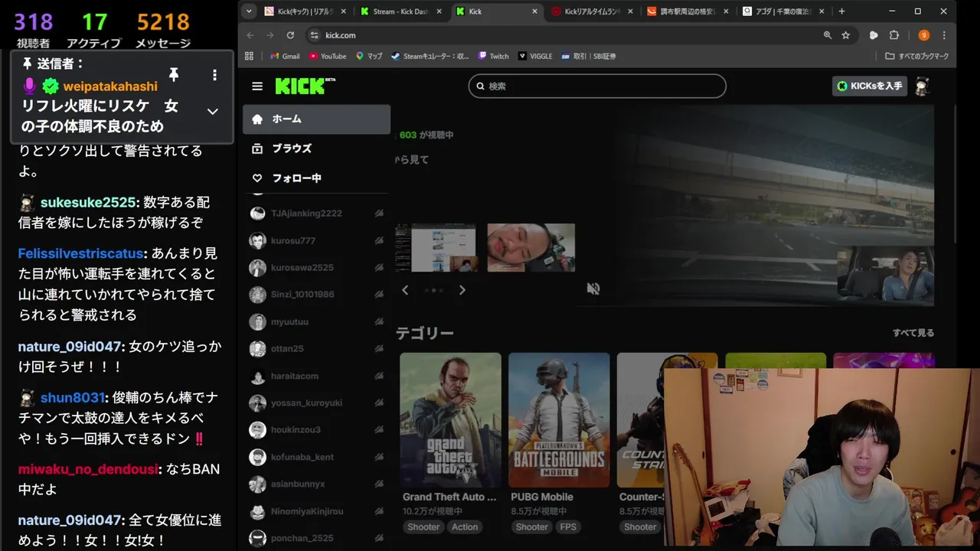View site information icon for kick.com
Image resolution: width=980 pixels, height=551 pixels.
click(314, 35)
